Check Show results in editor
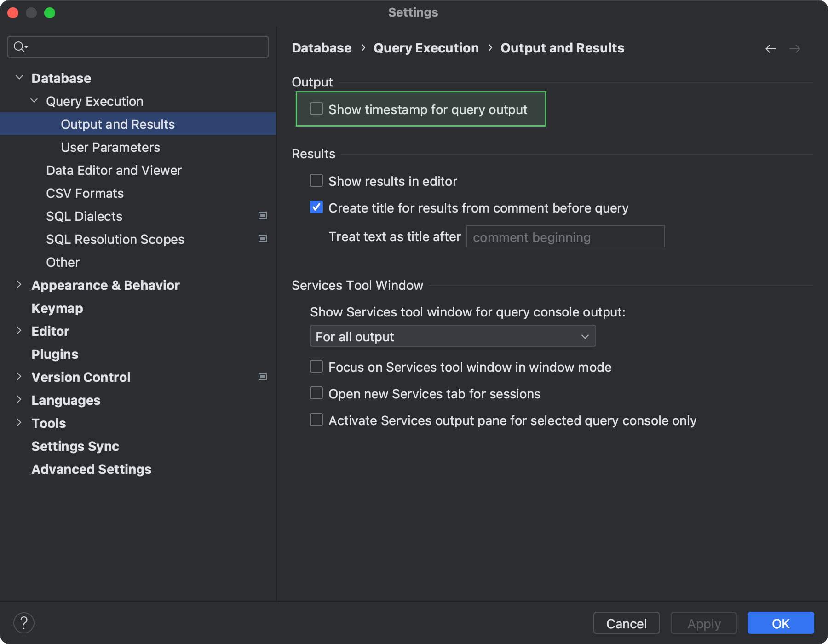The image size is (828, 644). (316, 181)
